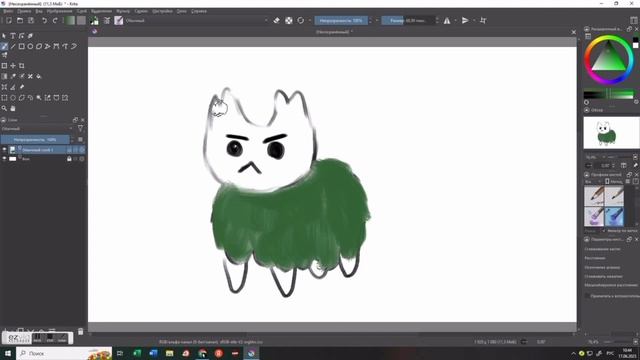Select the Calligraphy tool
This screenshot has height=360, width=640.
[30, 36]
